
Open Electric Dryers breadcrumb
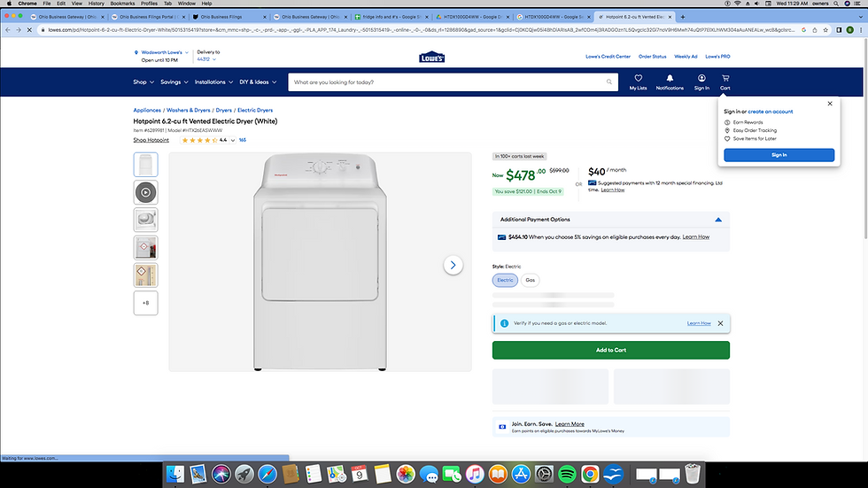pyautogui.click(x=255, y=110)
